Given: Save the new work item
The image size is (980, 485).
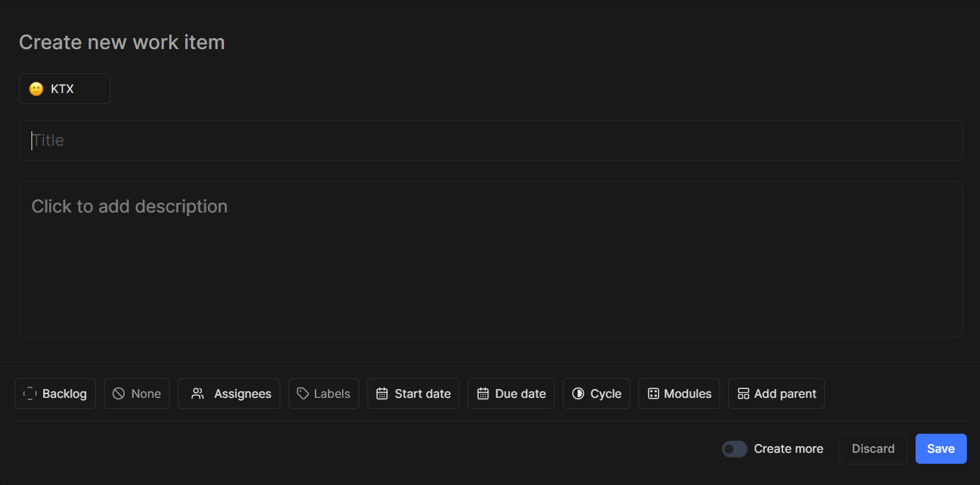Looking at the screenshot, I should 940,449.
